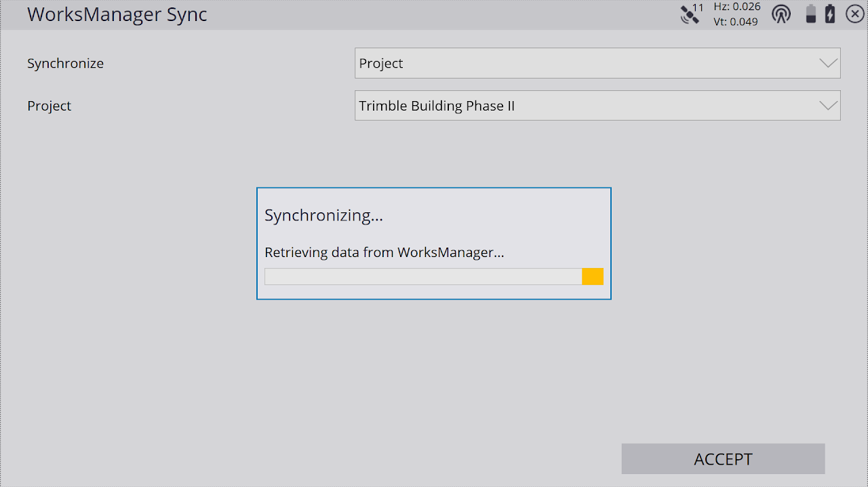Click the ACCEPT button
The width and height of the screenshot is (868, 487).
pyautogui.click(x=723, y=459)
